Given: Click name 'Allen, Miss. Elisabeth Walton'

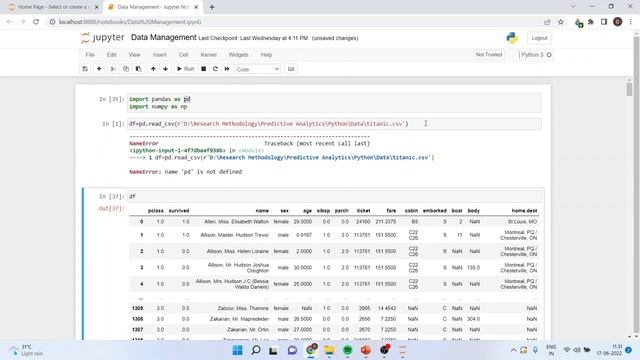Looking at the screenshot, I should (x=236, y=222).
